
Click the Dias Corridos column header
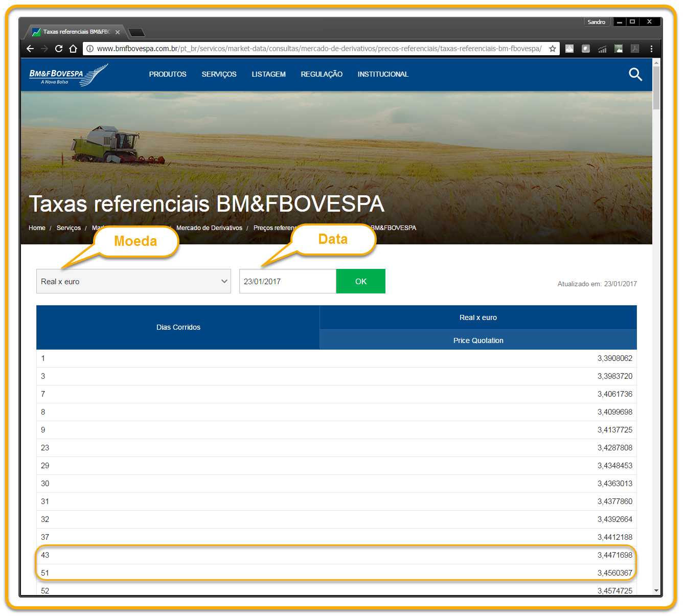pos(178,327)
